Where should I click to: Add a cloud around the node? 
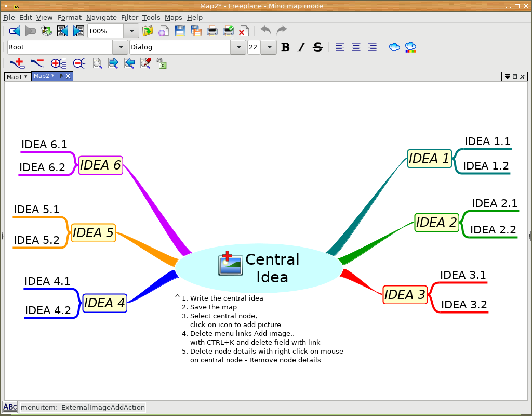394,47
